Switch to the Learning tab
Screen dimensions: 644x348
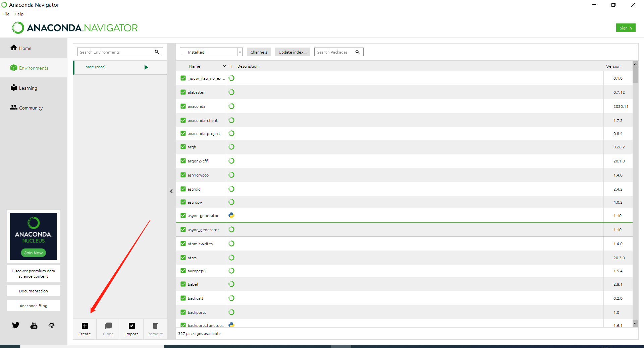34,88
